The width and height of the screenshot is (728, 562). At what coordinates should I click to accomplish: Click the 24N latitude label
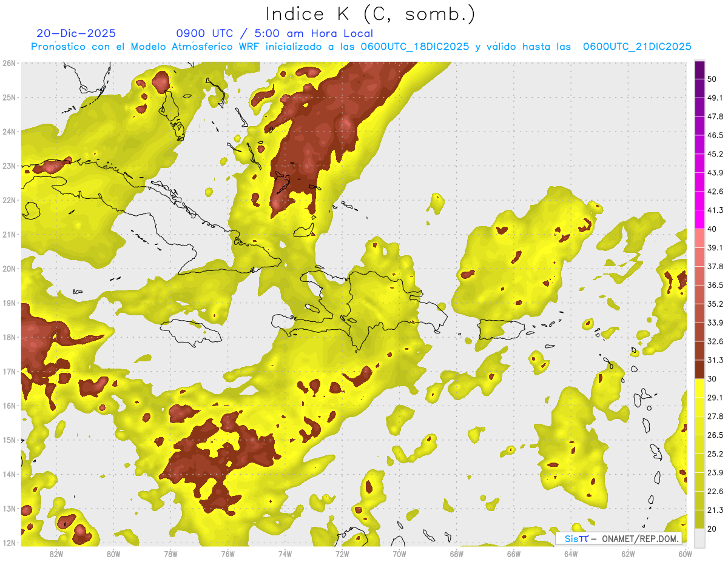pos(8,132)
